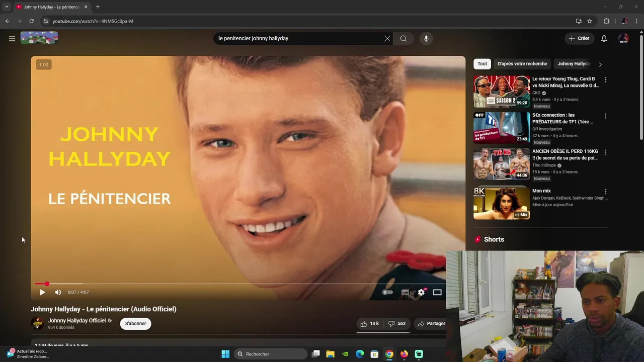The image size is (644, 362).
Task: Open ANCIEN OBÈSE IL PERD 116KG title
Action: (566, 154)
